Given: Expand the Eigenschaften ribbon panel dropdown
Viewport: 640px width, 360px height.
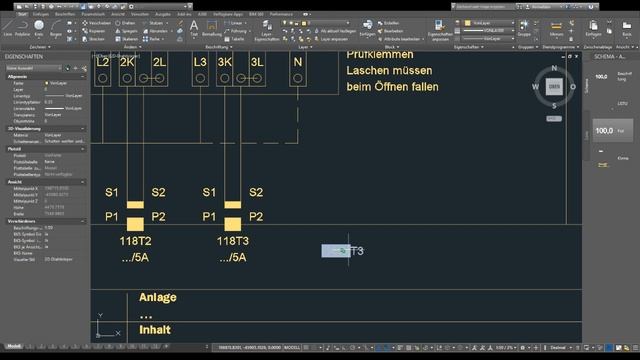Looking at the screenshot, I should click(x=469, y=47).
